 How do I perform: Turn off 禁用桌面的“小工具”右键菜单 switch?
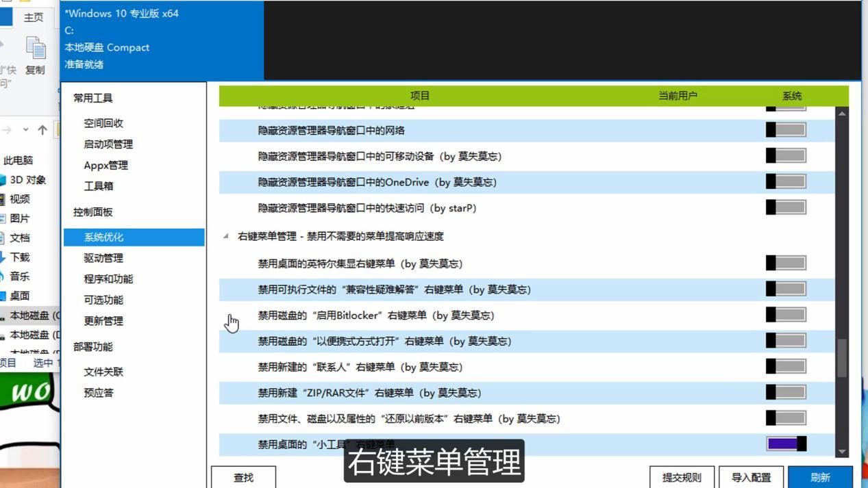tap(786, 444)
